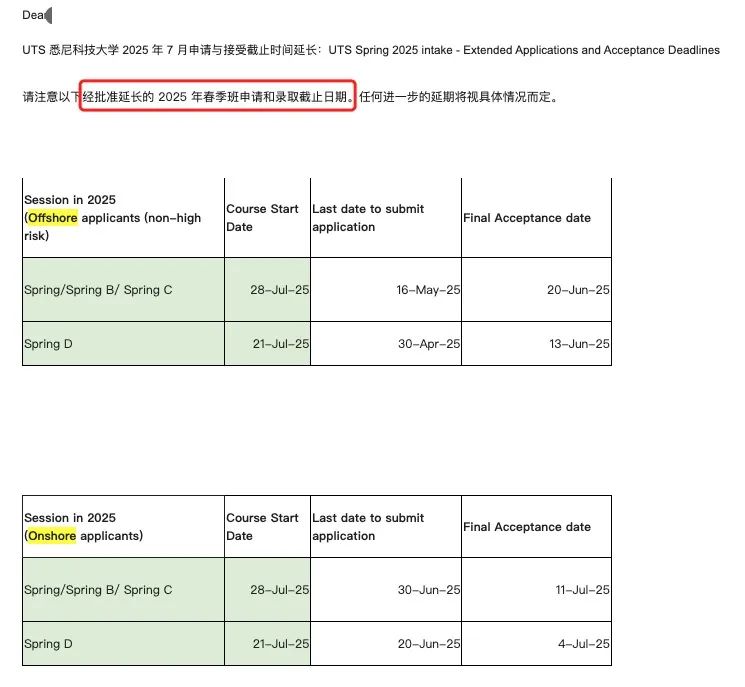Click 'Session in 2025' text in Onshore table header
The image size is (745, 687).
pos(70,518)
